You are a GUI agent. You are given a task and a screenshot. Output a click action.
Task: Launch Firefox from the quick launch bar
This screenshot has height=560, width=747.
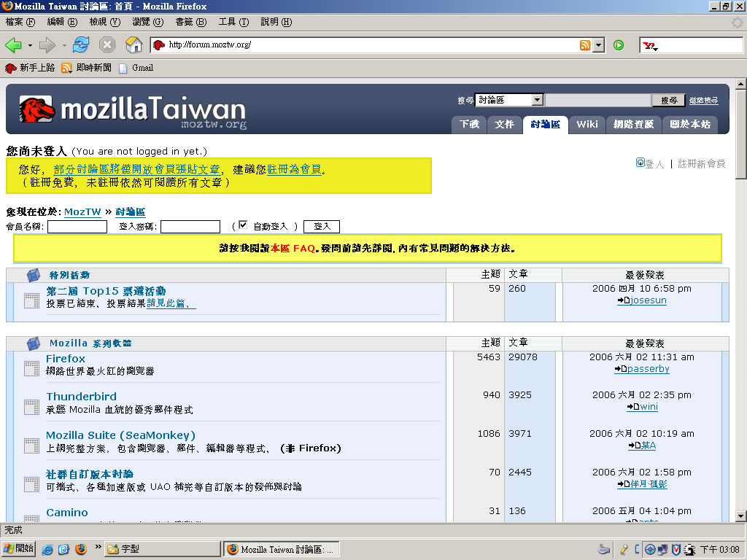(x=80, y=548)
